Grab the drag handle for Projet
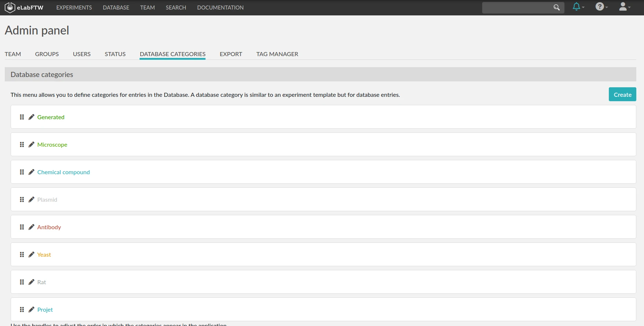The image size is (644, 326). pyautogui.click(x=22, y=309)
